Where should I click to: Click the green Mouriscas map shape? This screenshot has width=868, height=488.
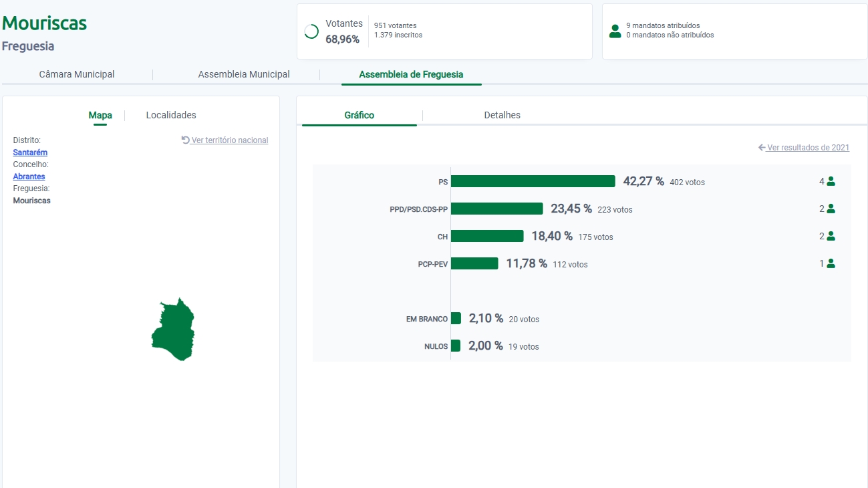174,331
